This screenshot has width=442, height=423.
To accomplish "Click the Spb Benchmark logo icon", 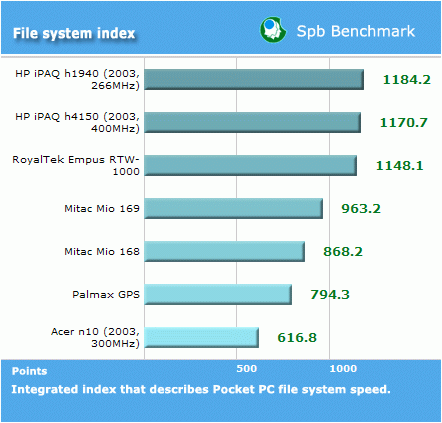I will point(273,30).
